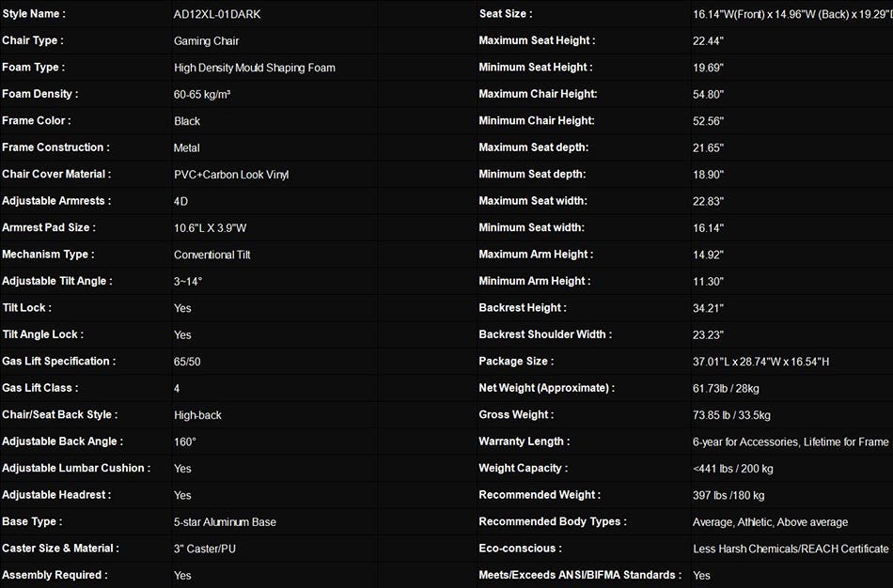Select the 3~14° tilt angle value

(188, 282)
